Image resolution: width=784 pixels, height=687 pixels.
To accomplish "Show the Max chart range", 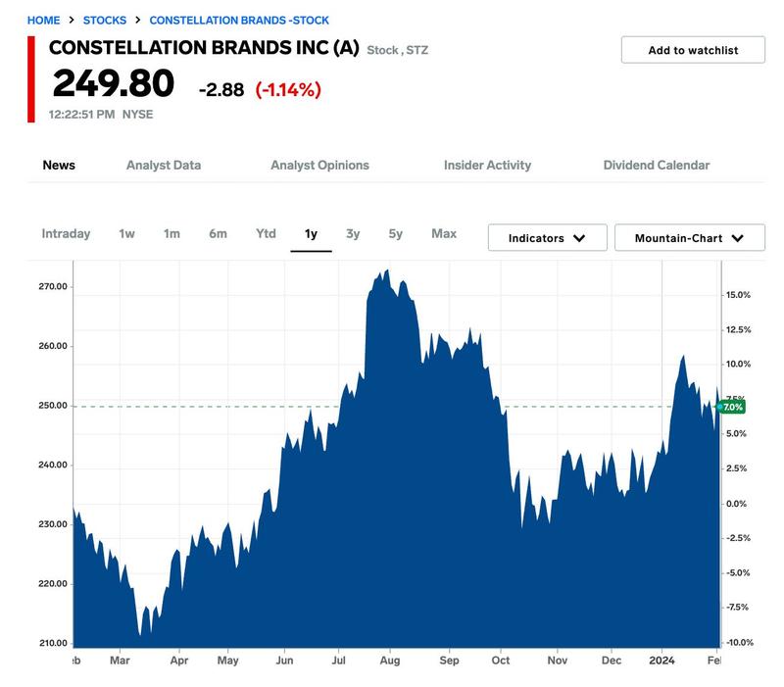I will coord(444,233).
